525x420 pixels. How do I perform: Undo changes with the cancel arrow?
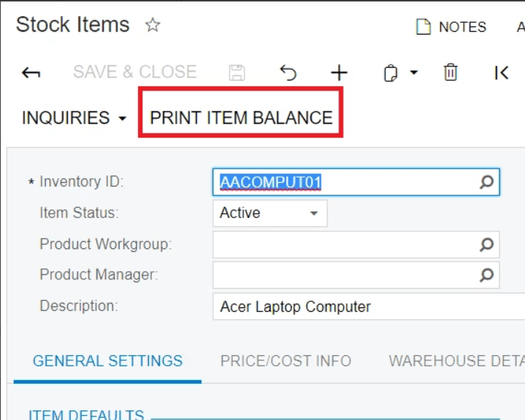288,72
